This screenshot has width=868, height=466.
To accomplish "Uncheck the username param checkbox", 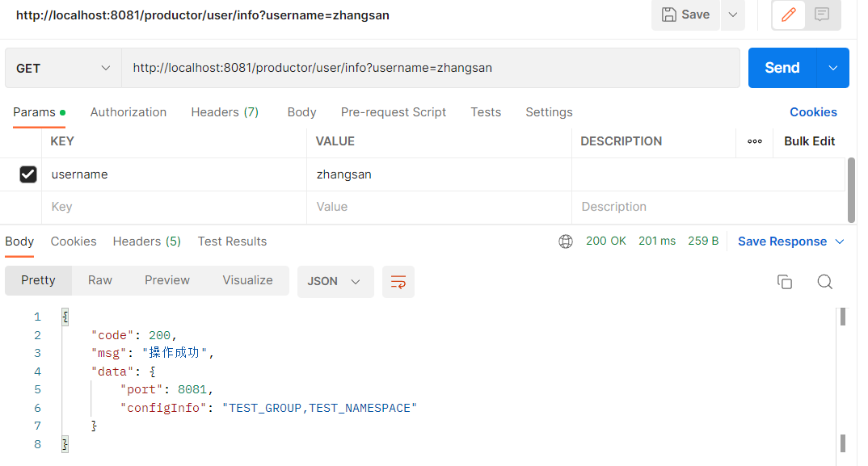I will [x=28, y=174].
